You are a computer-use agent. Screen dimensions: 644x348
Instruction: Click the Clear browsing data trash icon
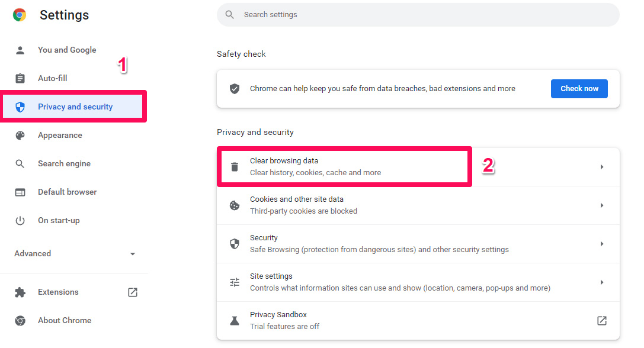(235, 166)
